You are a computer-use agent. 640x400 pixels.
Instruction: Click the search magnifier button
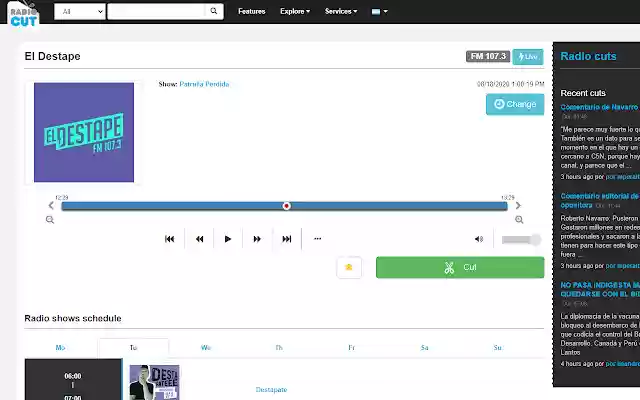pyautogui.click(x=214, y=11)
